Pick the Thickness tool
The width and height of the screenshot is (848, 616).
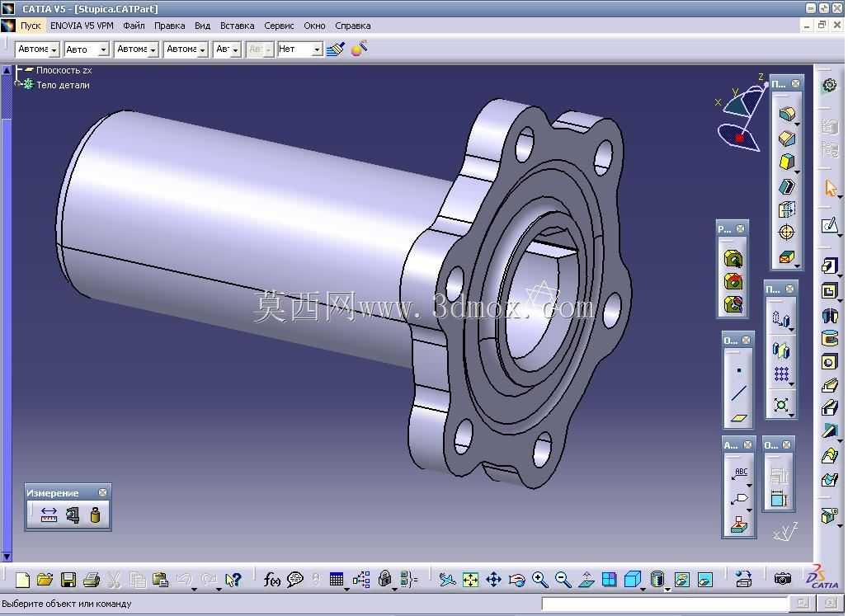(787, 209)
